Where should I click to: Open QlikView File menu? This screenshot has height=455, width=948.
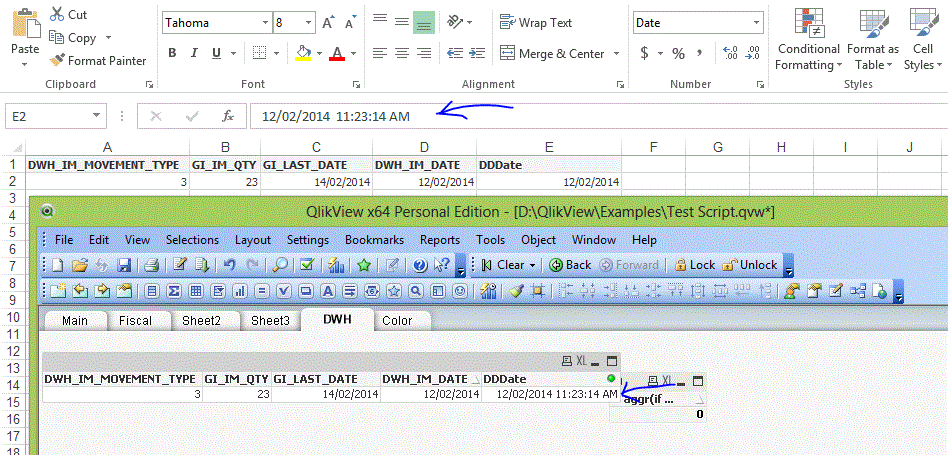63,240
